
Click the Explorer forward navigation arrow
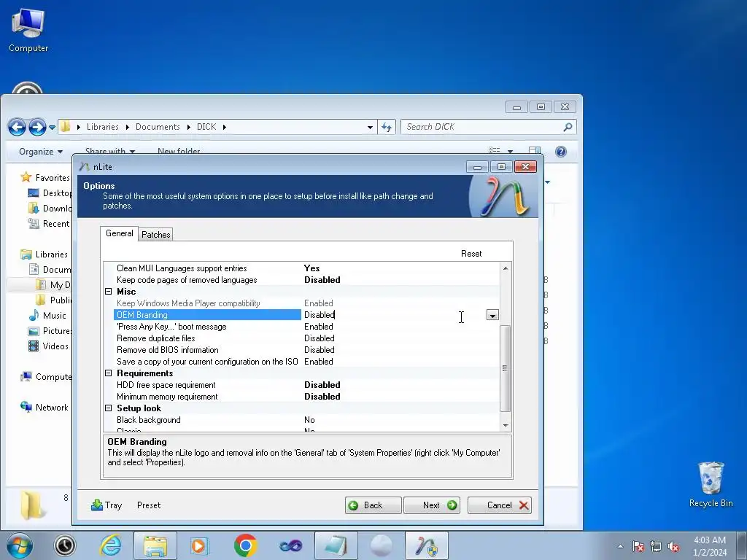click(38, 127)
